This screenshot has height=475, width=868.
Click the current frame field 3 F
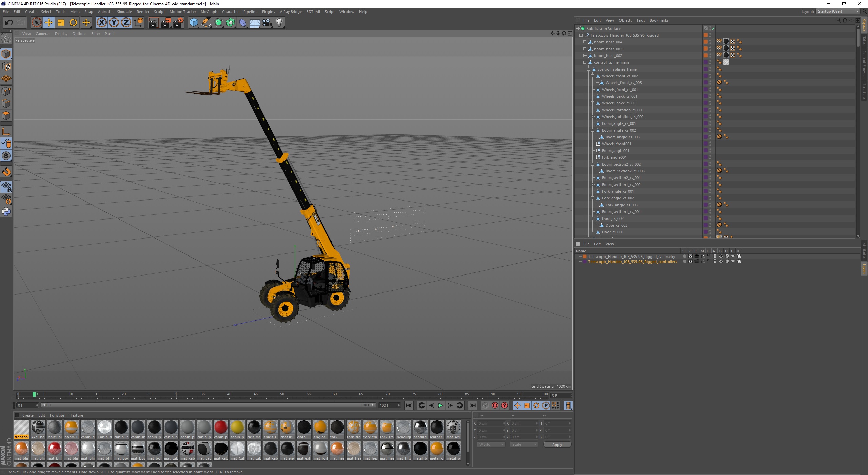tap(561, 396)
